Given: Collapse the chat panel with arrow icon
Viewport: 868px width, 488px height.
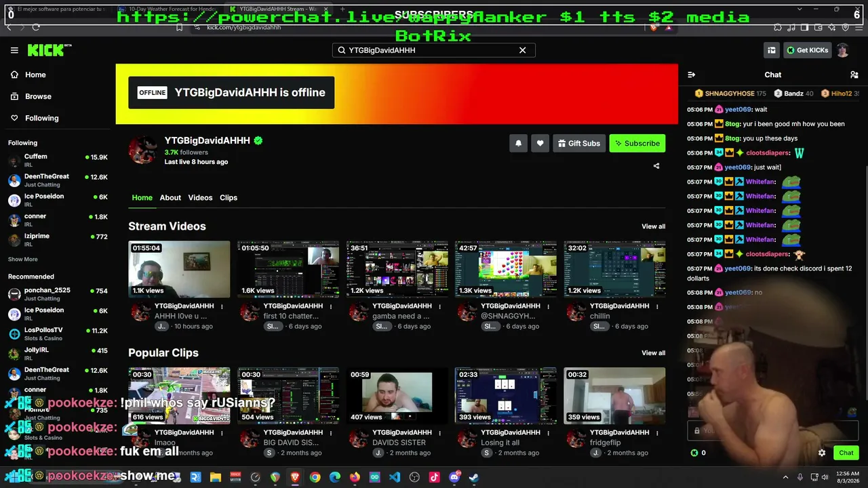Looking at the screenshot, I should click(x=691, y=75).
